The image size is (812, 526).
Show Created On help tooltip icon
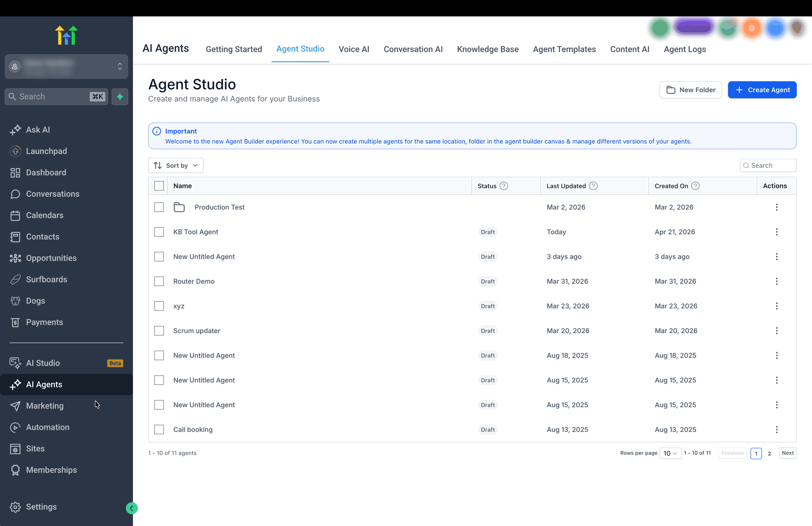coord(695,186)
